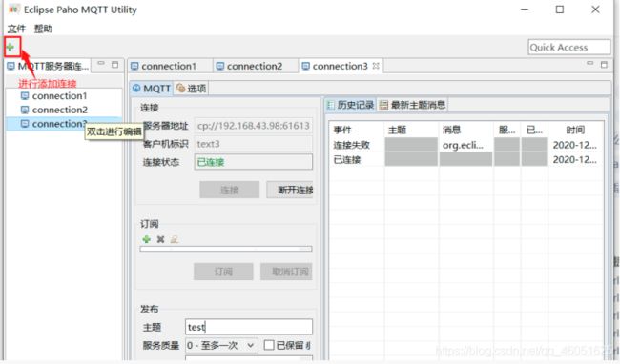Click the 断开连接 disconnect button
This screenshot has width=620, height=364.
coord(290,190)
